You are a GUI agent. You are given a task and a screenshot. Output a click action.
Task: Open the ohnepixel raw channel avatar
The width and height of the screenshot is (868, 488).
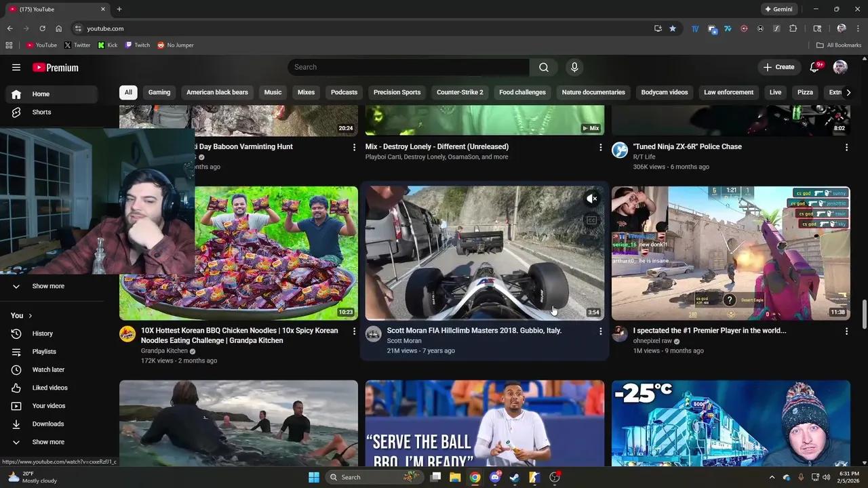620,333
